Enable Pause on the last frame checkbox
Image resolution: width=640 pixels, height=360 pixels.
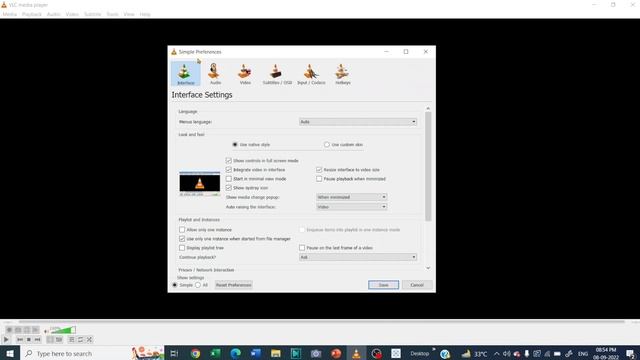pos(302,248)
